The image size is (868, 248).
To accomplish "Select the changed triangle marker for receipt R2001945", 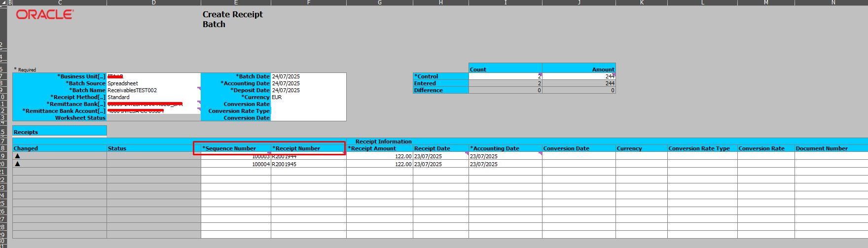I will 18,164.
